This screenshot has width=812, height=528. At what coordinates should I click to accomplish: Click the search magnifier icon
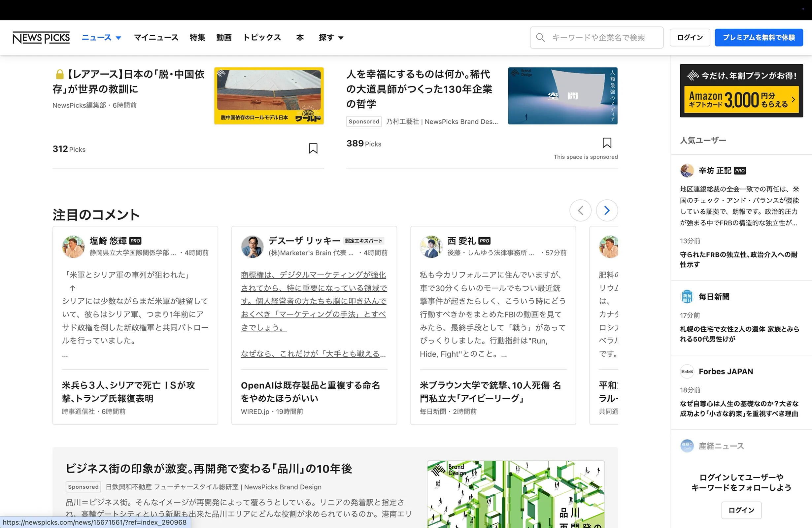pos(540,38)
